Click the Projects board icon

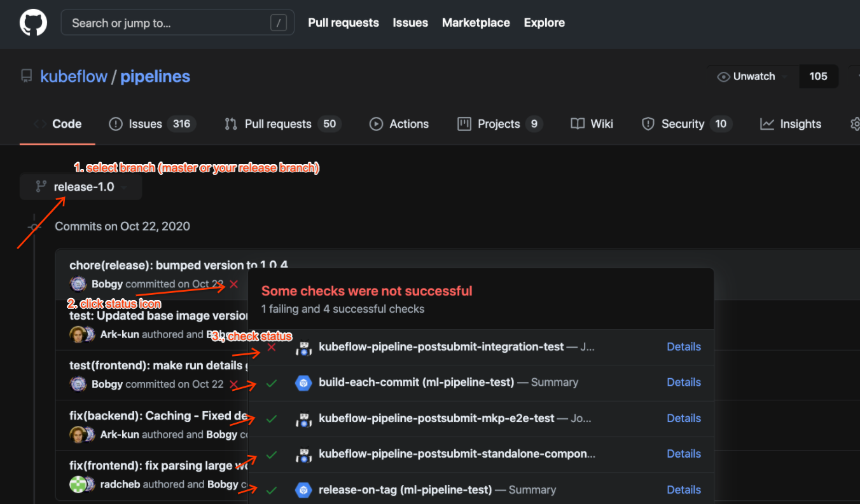click(464, 124)
